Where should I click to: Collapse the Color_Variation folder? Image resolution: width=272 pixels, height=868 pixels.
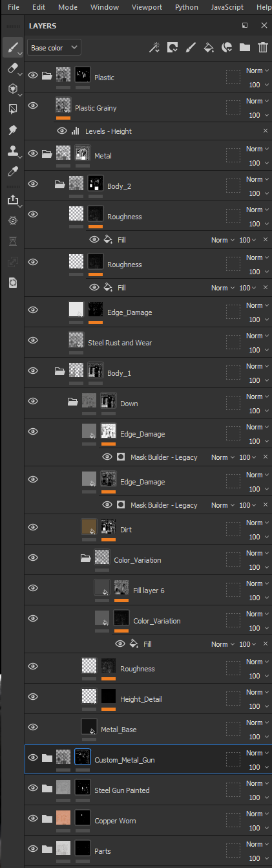[x=85, y=559]
